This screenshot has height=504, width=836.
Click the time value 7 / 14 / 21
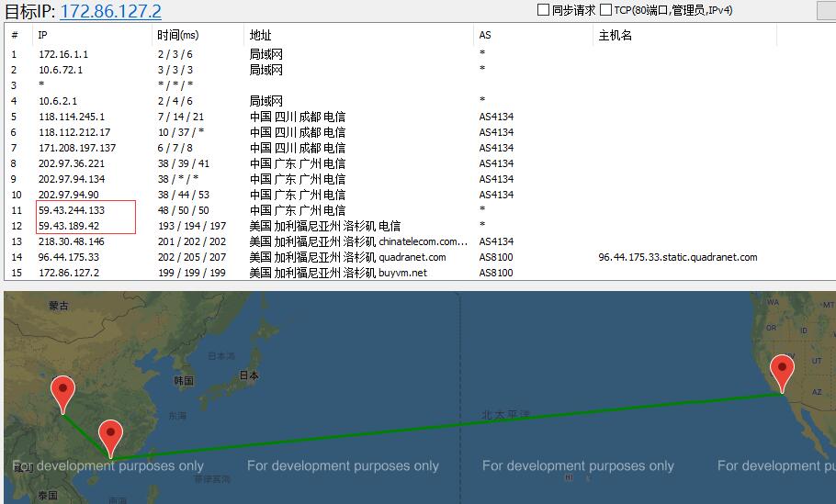[181, 117]
